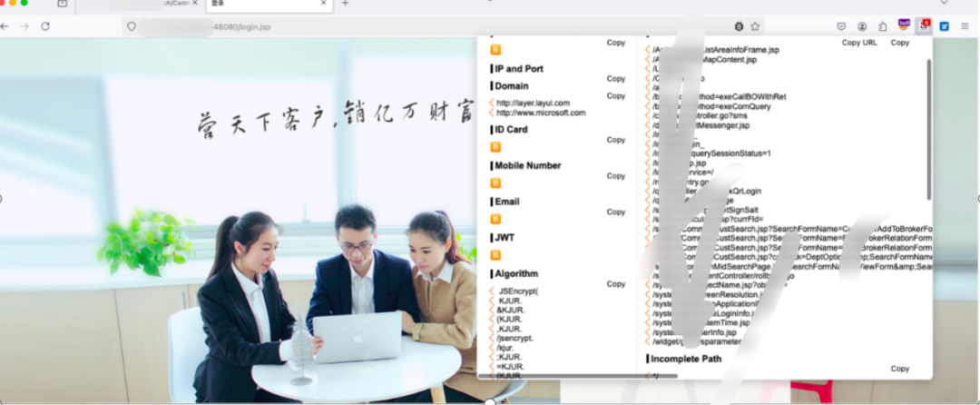Copy the Algorithm results
The height and width of the screenshot is (405, 980).
pyautogui.click(x=615, y=283)
